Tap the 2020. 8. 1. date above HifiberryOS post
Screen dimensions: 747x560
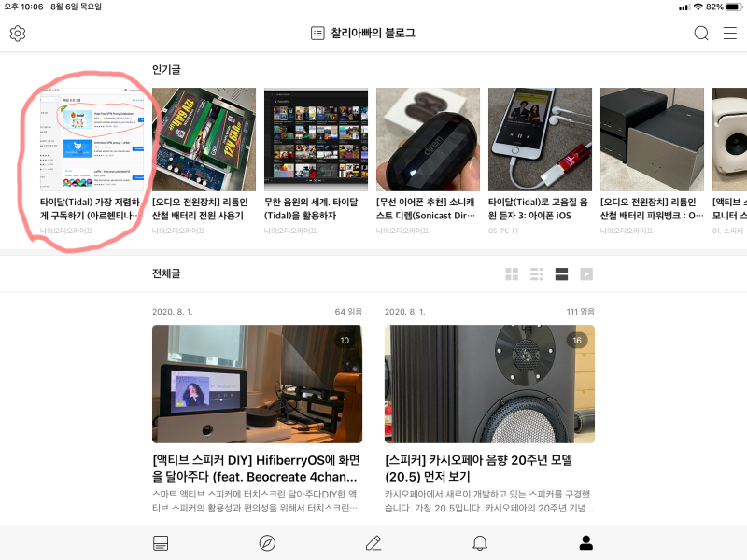click(x=173, y=312)
